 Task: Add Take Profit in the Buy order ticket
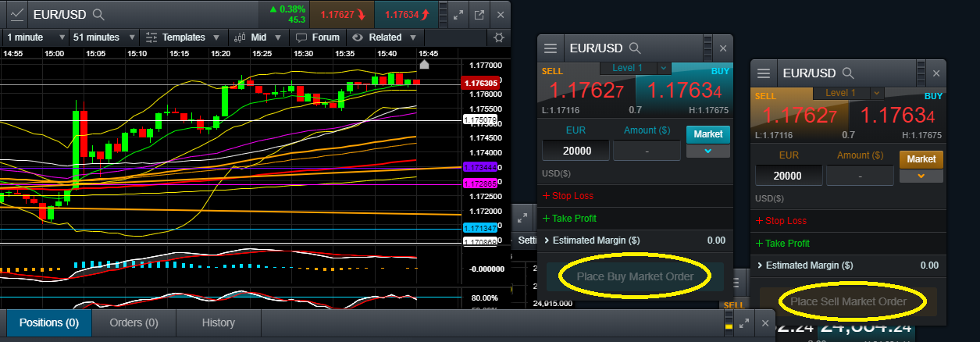[x=568, y=219]
